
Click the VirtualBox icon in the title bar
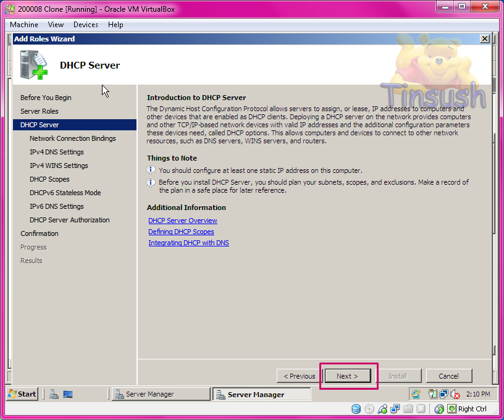pos(10,9)
